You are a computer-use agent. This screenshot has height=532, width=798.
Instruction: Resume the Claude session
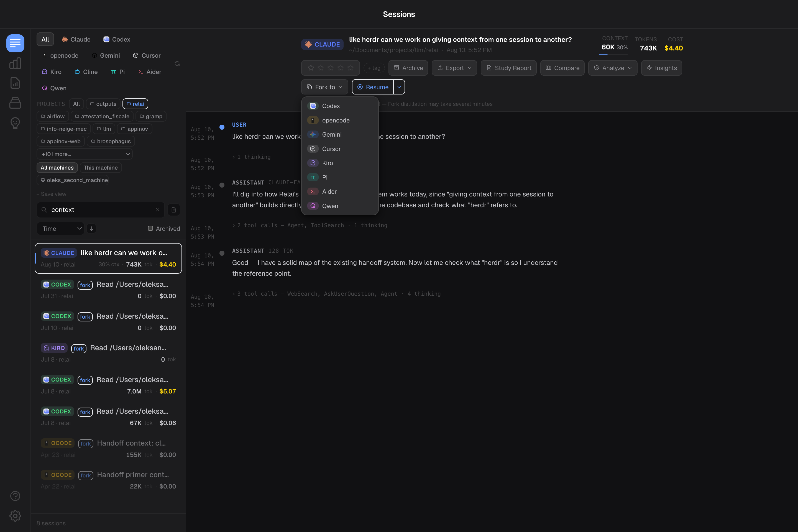pos(372,87)
